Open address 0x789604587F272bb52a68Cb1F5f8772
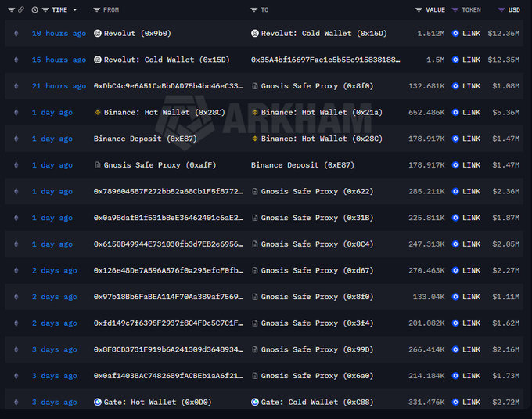 pos(168,192)
